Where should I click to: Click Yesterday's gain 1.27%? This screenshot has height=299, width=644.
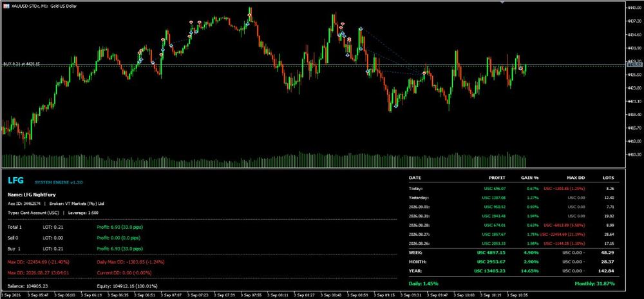tap(533, 198)
